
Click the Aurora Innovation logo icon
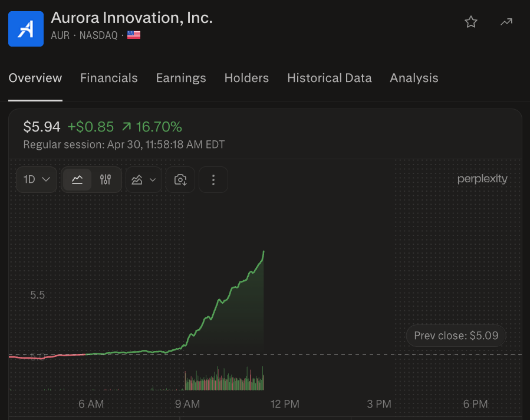26,29
